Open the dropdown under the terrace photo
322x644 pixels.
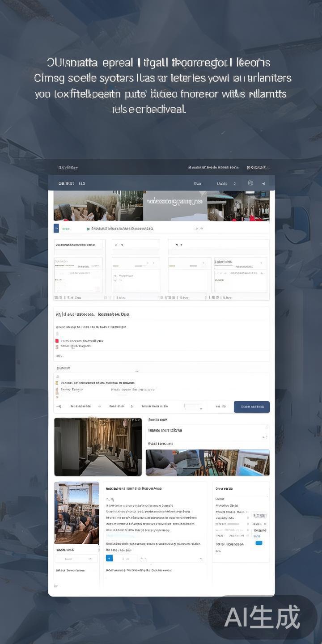pyautogui.click(x=76, y=558)
